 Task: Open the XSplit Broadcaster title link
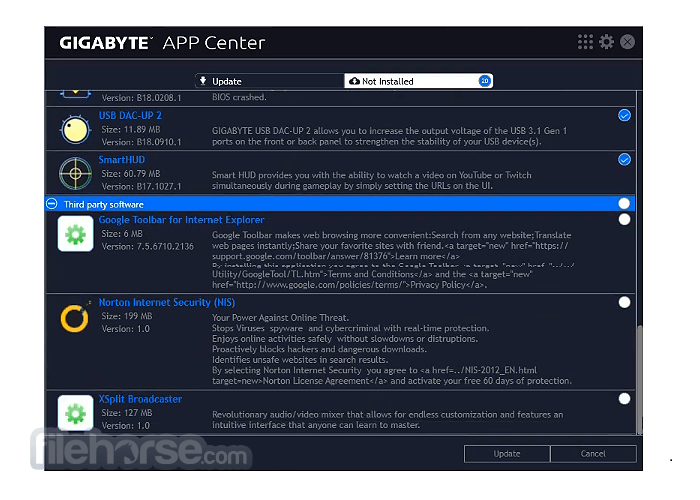tap(140, 399)
